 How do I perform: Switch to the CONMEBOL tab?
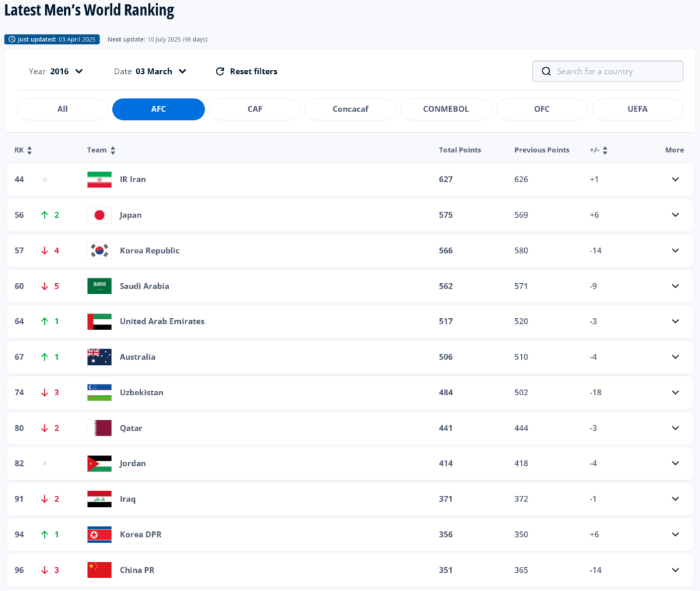[x=446, y=110]
